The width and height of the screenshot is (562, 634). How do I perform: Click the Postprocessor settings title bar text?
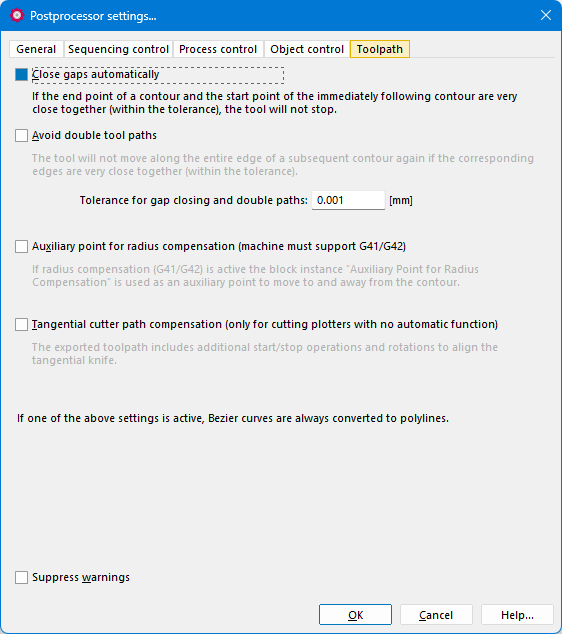[93, 16]
